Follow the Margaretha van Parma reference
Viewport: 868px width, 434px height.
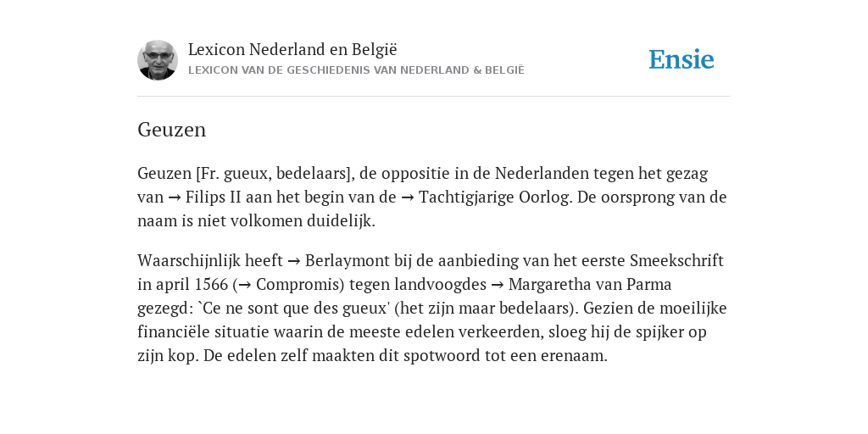[590, 285]
